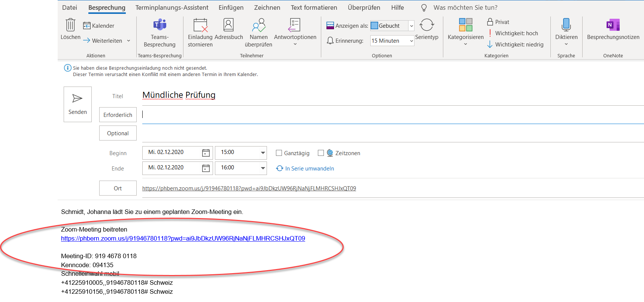
Task: Click Namen überprüfen icon
Action: coord(258,25)
